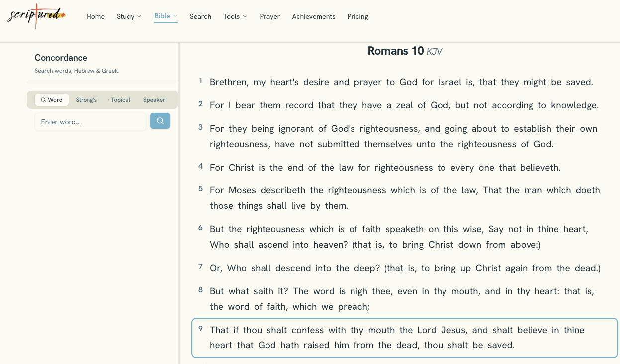Open the Speaker tab

[x=154, y=100]
